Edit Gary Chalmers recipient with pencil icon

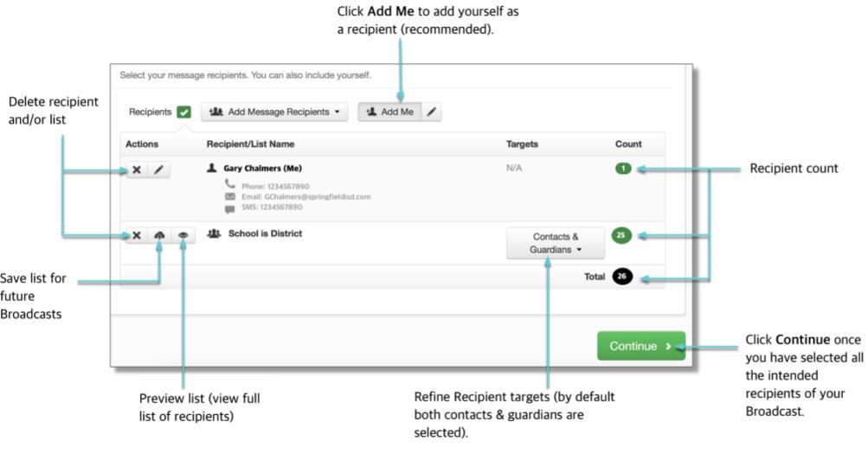tap(158, 170)
